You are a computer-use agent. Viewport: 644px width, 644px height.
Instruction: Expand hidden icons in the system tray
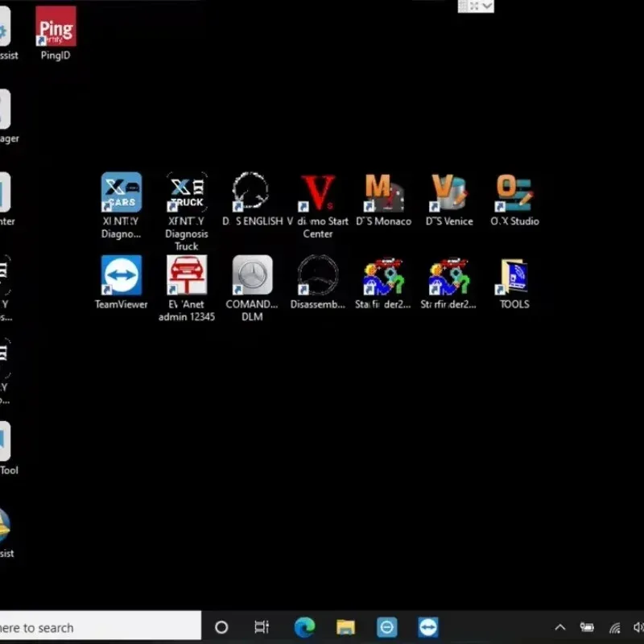[559, 627]
